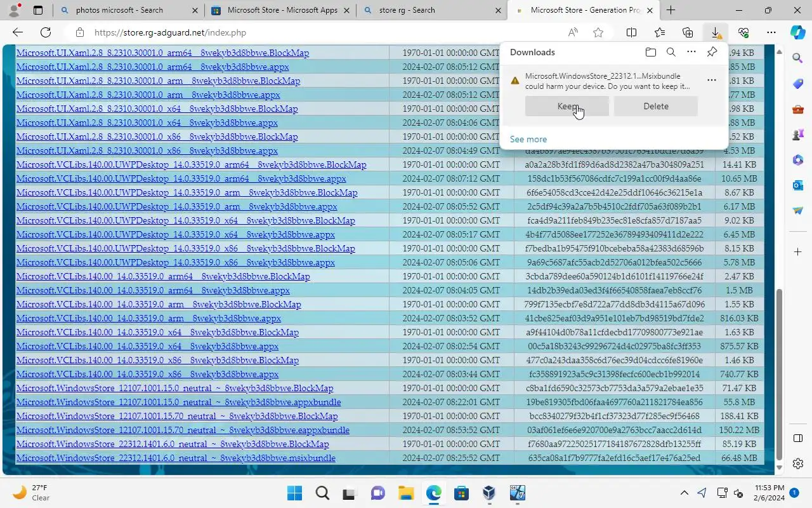The height and width of the screenshot is (508, 812).
Task: Open the sidebar layout panel icon above the gear
Action: 798,438
